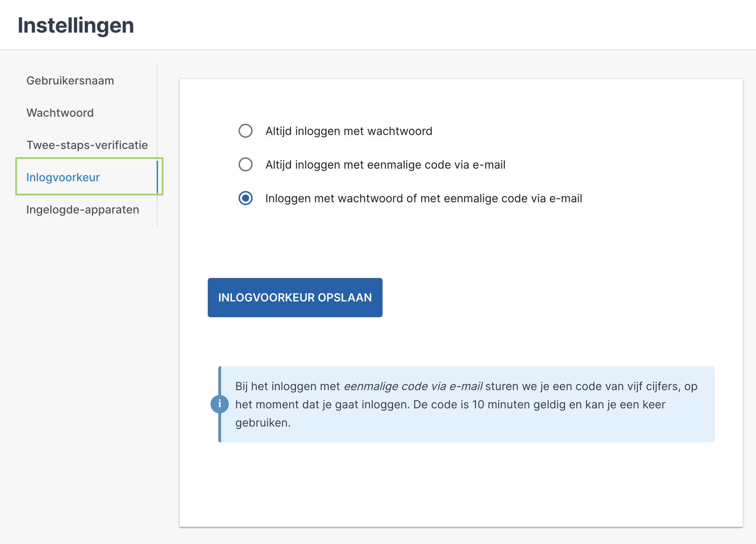The width and height of the screenshot is (756, 544).
Task: Click the blue info icon
Action: [x=220, y=404]
